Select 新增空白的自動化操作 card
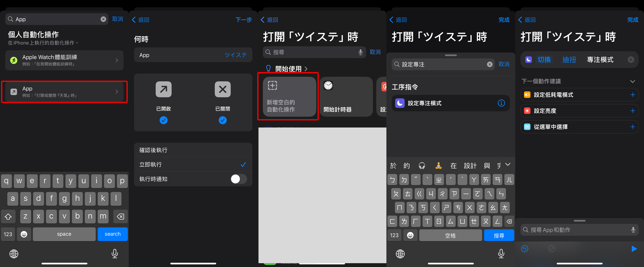This screenshot has width=644, height=267. tap(289, 97)
